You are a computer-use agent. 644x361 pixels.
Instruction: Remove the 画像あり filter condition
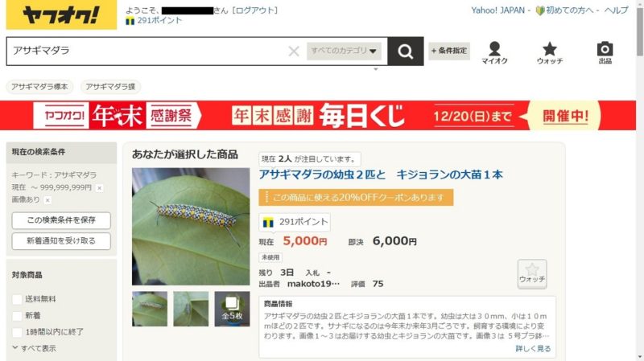pos(47,200)
